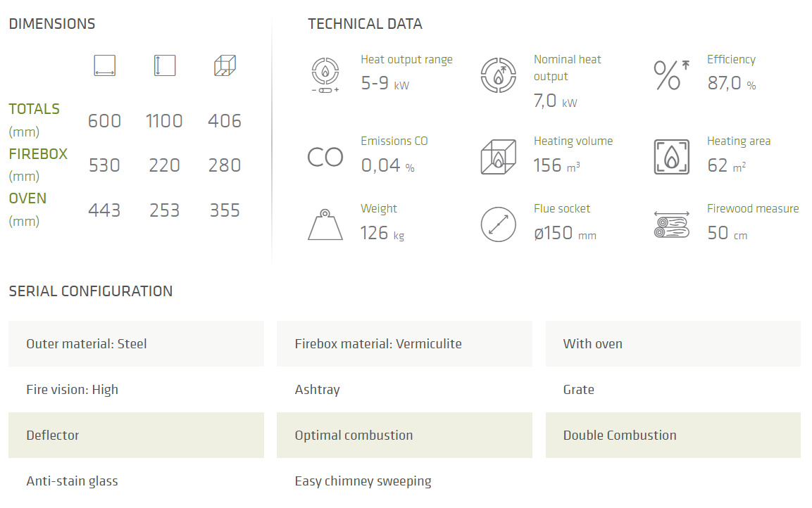The height and width of the screenshot is (508, 812).
Task: Click the Optimal combustion cell
Action: click(404, 436)
